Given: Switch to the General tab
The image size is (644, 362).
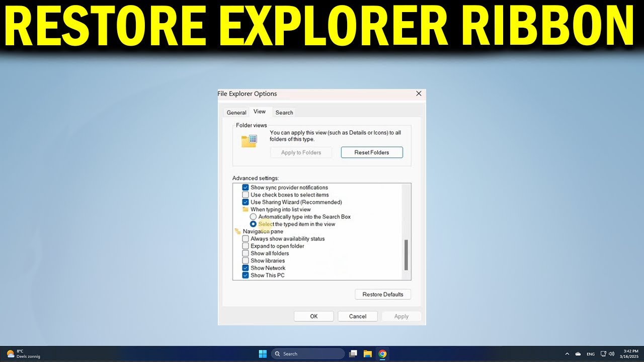Looking at the screenshot, I should pos(236,113).
